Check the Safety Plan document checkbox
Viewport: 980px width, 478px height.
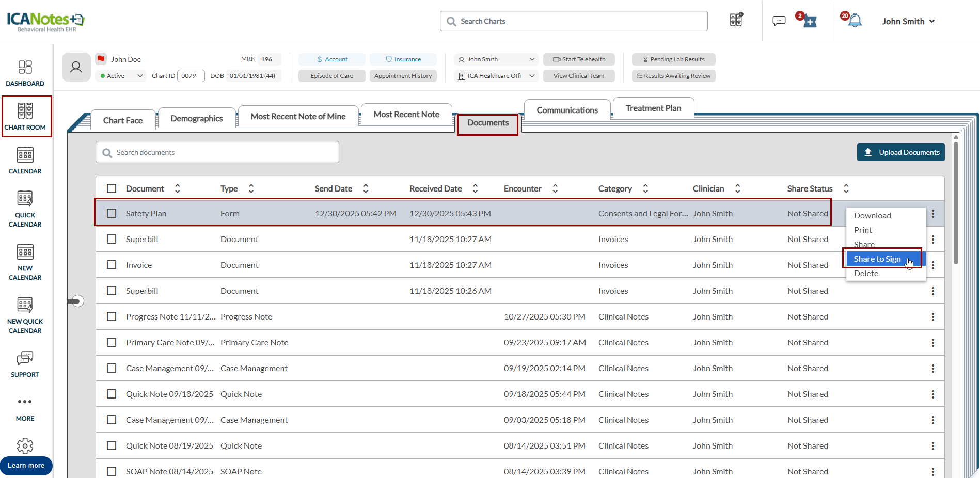click(112, 213)
